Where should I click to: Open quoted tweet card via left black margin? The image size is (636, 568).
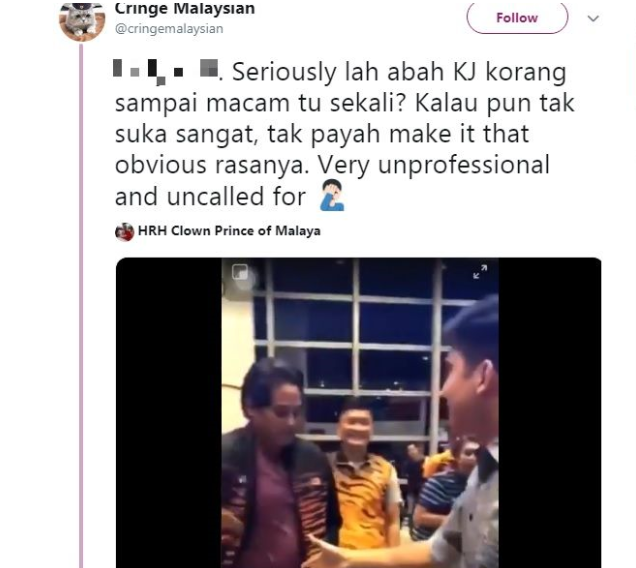(x=169, y=413)
